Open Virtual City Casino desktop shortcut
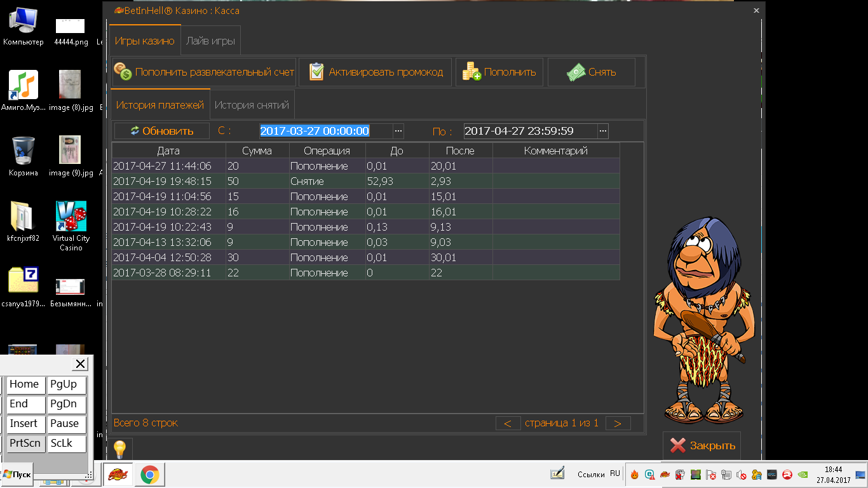The width and height of the screenshot is (868, 488). pyautogui.click(x=71, y=218)
